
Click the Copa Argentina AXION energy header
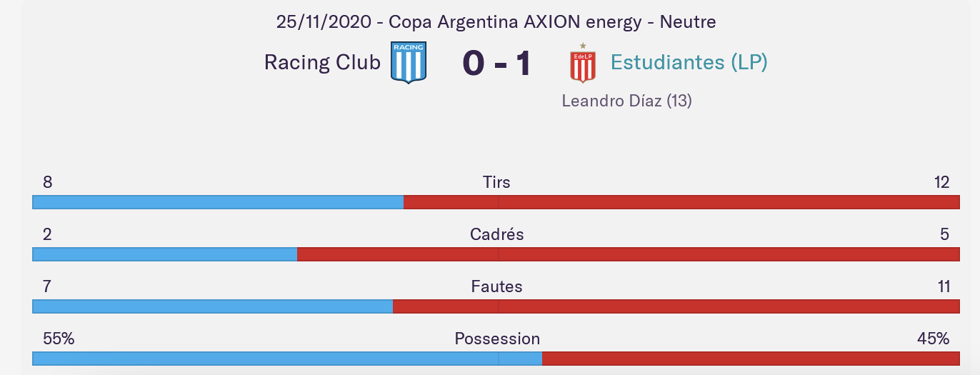(x=496, y=22)
